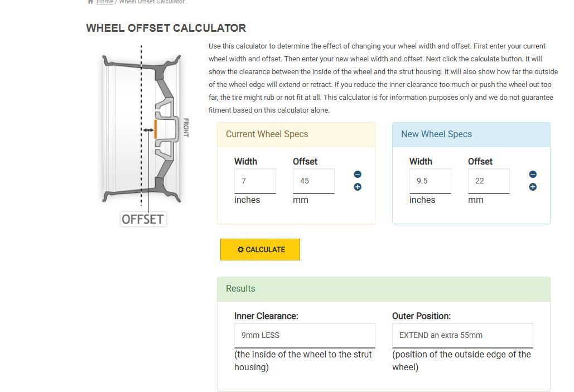Click the Current Wheel Specs panel header

pyautogui.click(x=296, y=134)
